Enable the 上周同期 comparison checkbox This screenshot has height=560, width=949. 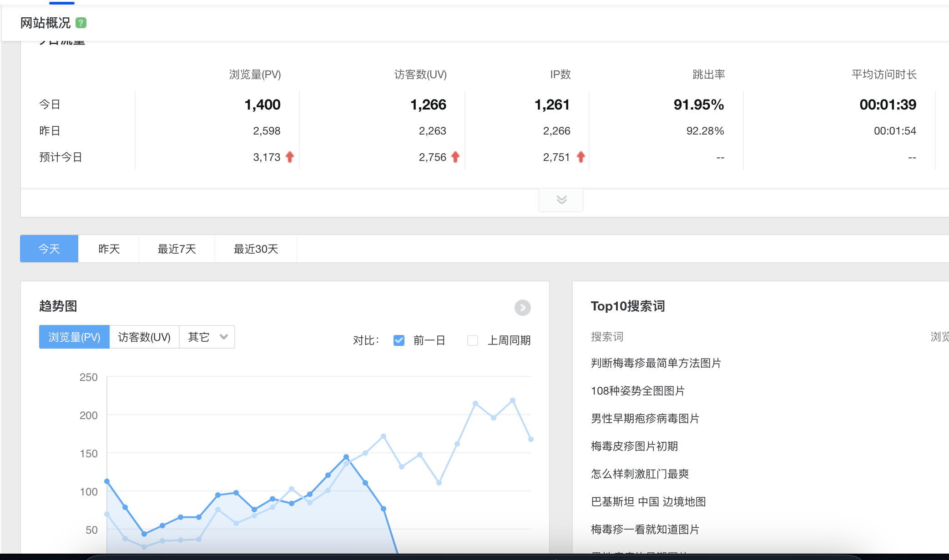pos(473,340)
